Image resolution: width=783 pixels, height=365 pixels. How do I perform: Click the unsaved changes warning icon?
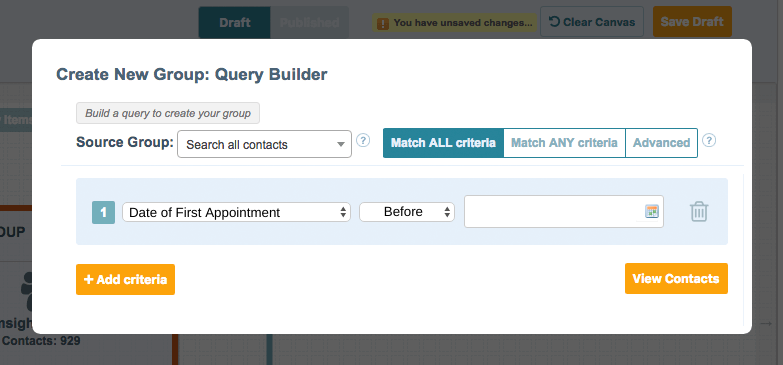point(383,23)
